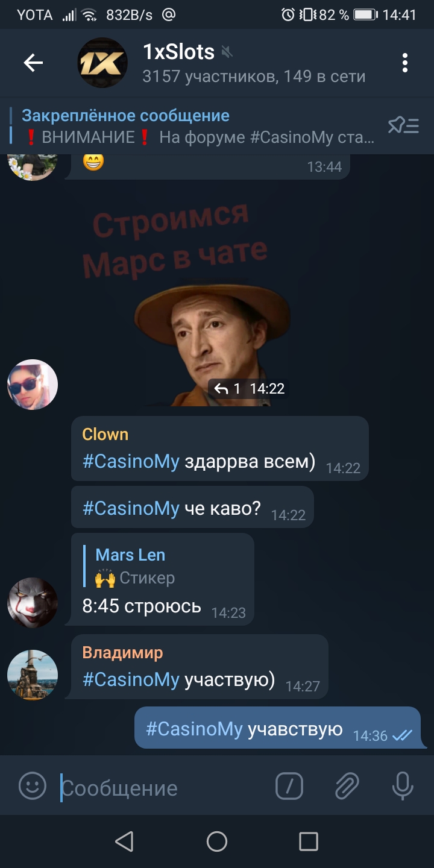Record a voice message with the microphone
Image resolution: width=434 pixels, height=868 pixels.
click(403, 785)
